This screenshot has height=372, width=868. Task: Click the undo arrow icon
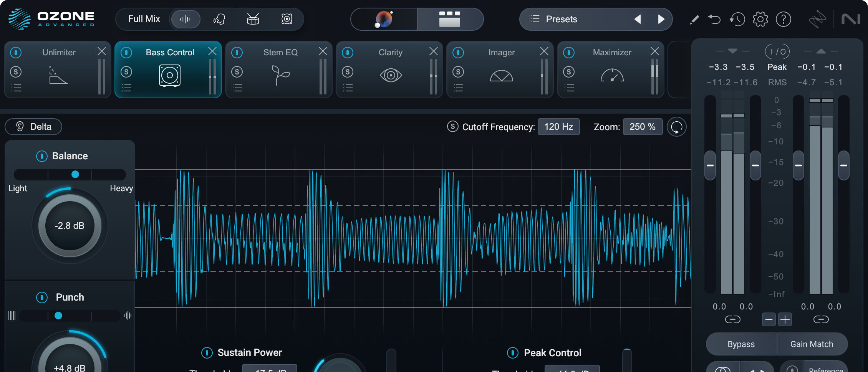[x=715, y=19]
